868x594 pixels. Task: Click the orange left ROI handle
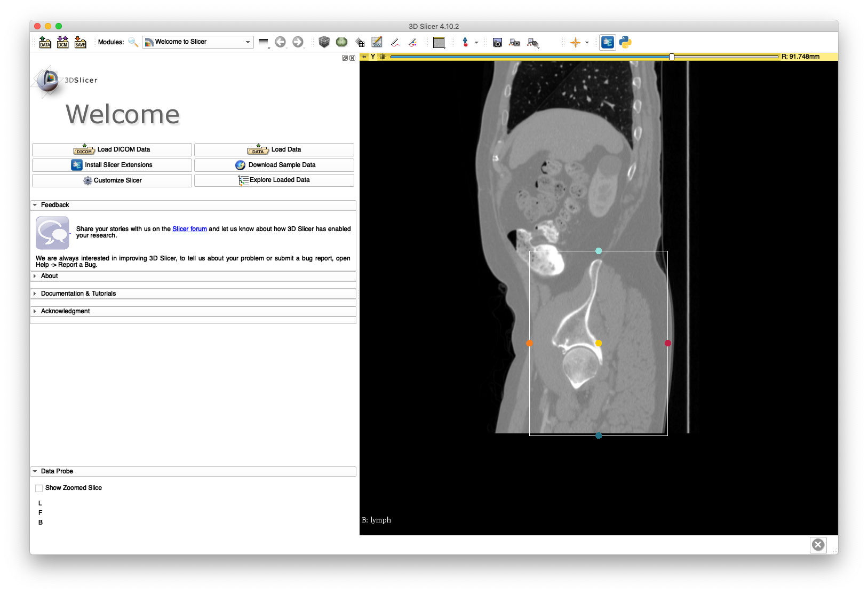tap(529, 343)
